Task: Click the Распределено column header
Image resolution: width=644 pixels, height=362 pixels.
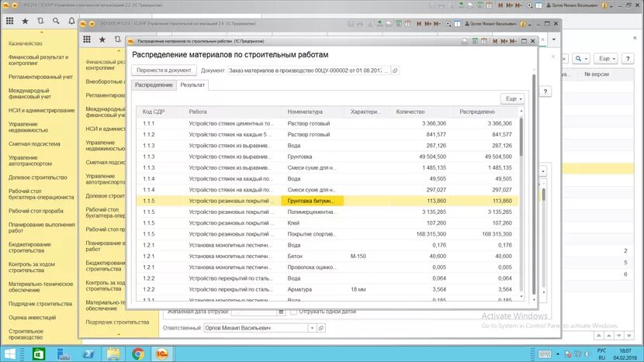Action: (485, 112)
